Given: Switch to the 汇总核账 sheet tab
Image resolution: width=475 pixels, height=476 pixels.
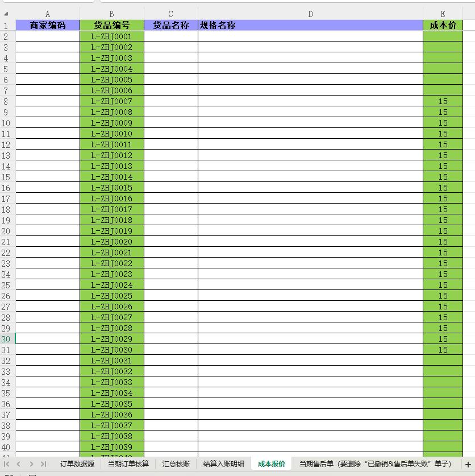Looking at the screenshot, I should pyautogui.click(x=176, y=464).
